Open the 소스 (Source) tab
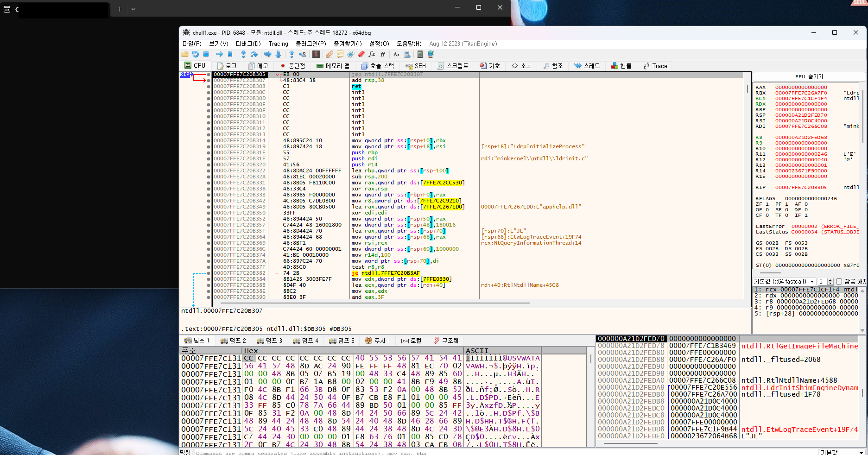This screenshot has width=868, height=455. [521, 66]
